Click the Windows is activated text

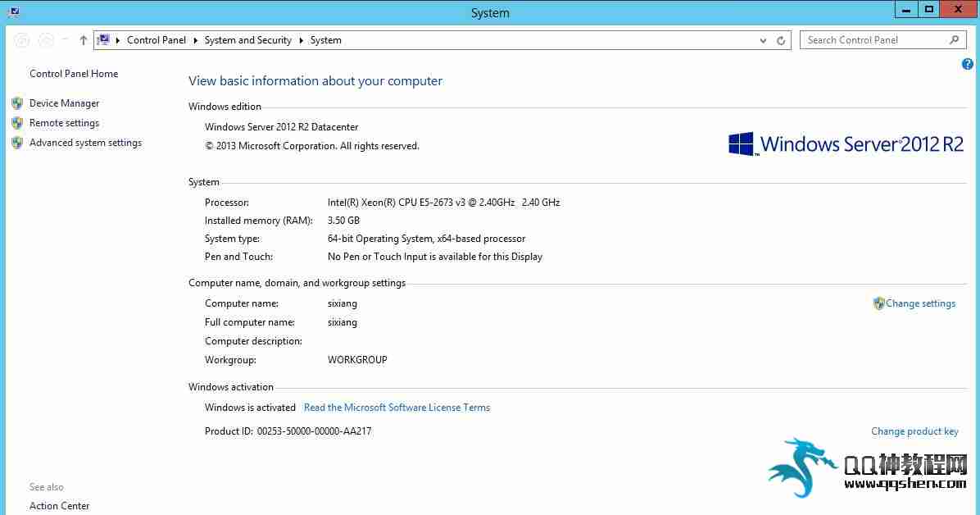(250, 408)
